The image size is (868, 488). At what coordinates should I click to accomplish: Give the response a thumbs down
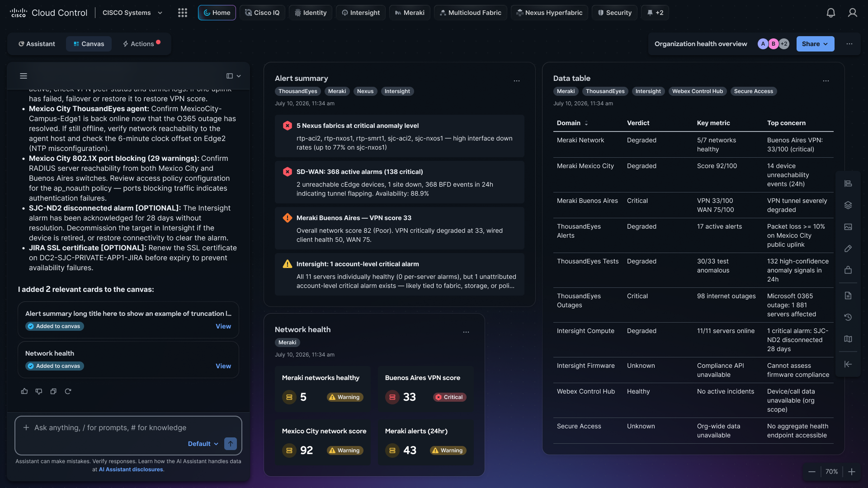(x=39, y=391)
